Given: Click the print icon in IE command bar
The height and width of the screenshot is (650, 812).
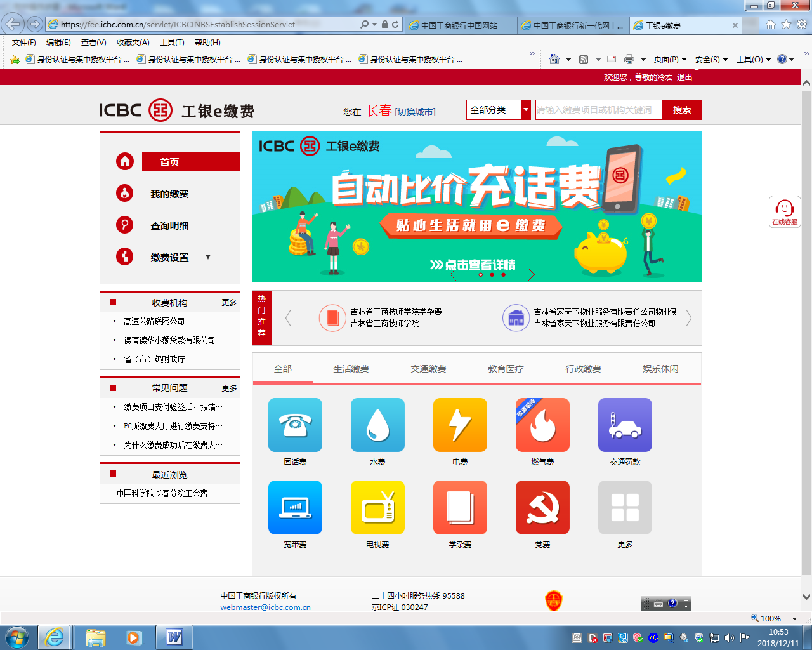Looking at the screenshot, I should coord(629,59).
